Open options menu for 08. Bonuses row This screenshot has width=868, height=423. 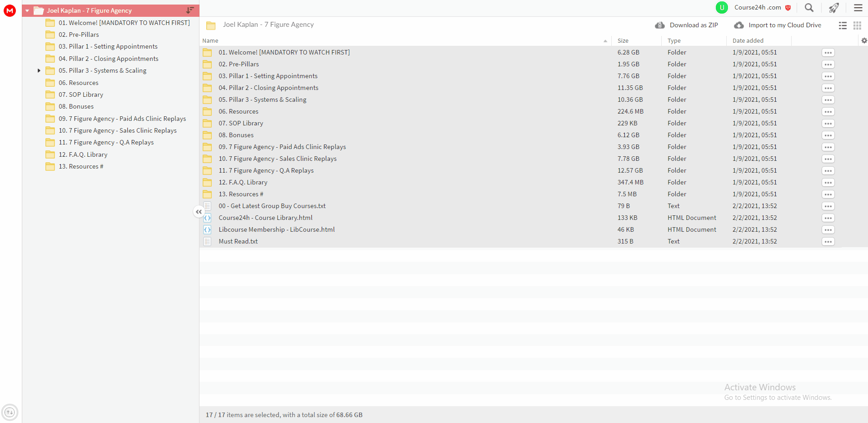[828, 135]
